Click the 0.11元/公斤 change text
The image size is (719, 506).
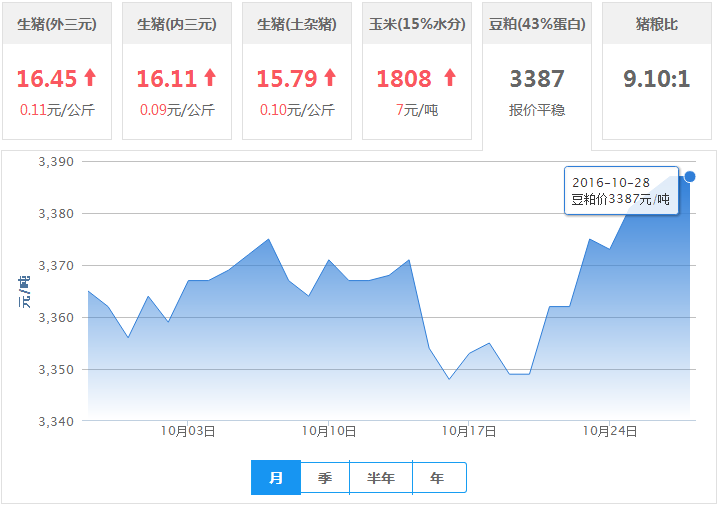(x=57, y=110)
